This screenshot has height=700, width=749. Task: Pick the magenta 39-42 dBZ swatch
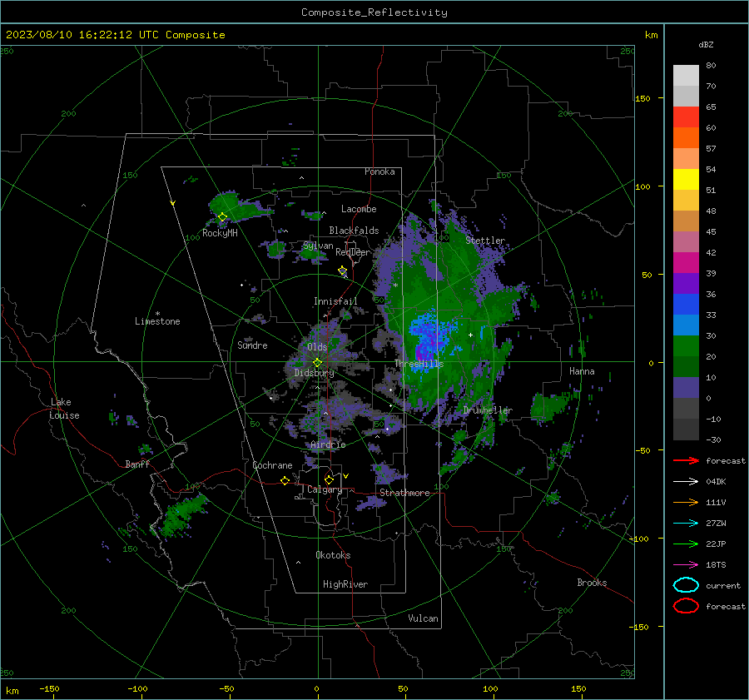pos(686,263)
